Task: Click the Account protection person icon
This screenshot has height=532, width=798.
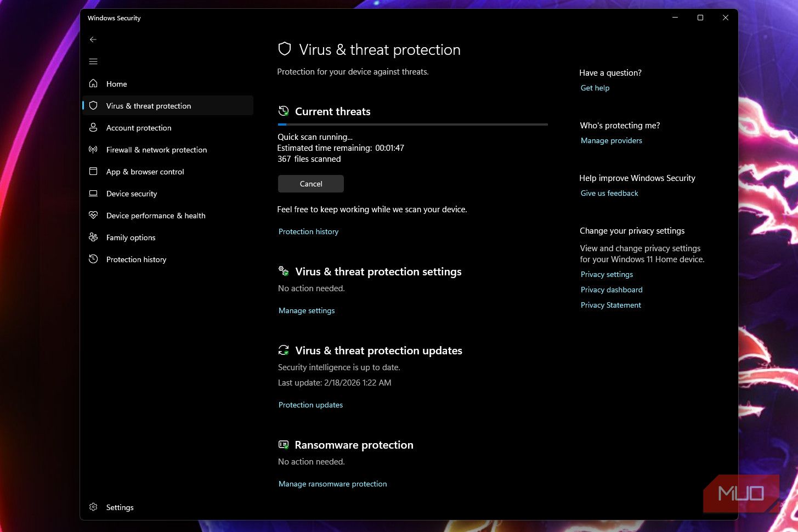Action: pyautogui.click(x=93, y=127)
